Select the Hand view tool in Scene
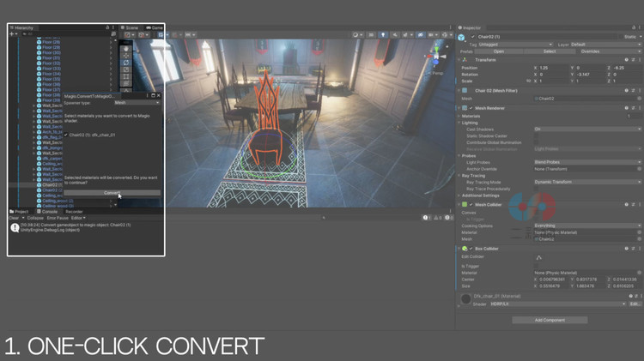The image size is (644, 361). (x=126, y=48)
